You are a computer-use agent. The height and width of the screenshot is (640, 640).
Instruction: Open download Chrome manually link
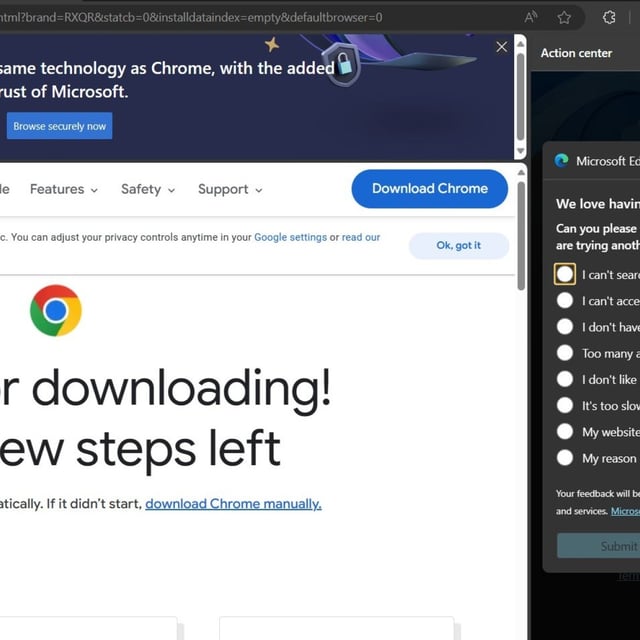233,504
